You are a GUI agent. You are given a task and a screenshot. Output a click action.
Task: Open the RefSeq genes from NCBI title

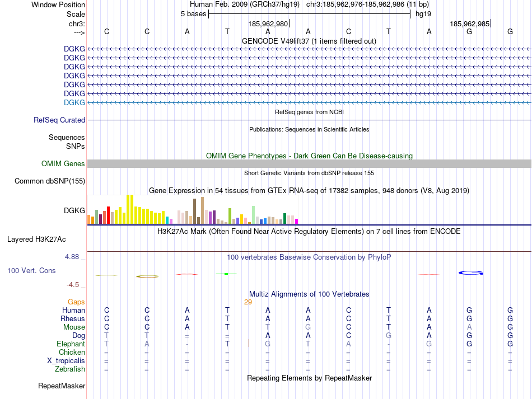pos(309,112)
